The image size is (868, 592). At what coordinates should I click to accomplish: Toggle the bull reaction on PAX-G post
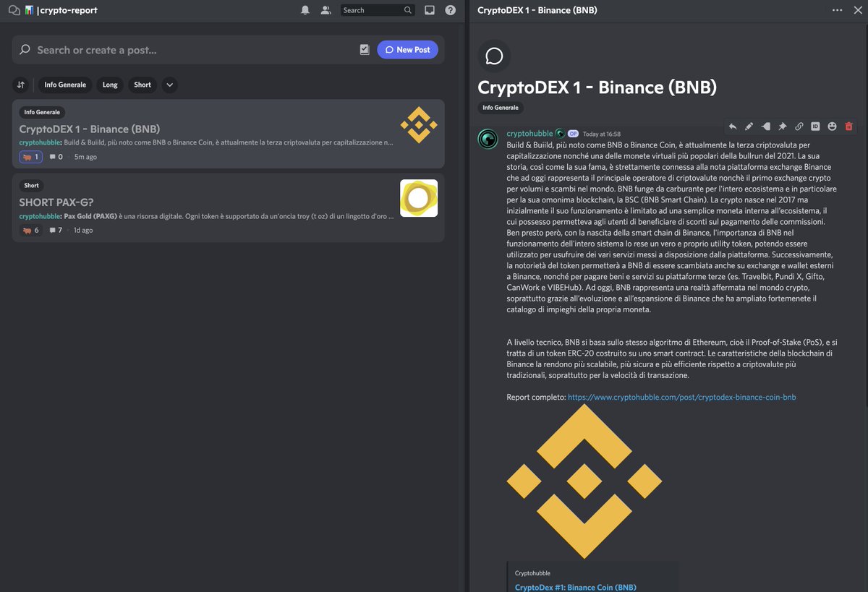(x=31, y=230)
